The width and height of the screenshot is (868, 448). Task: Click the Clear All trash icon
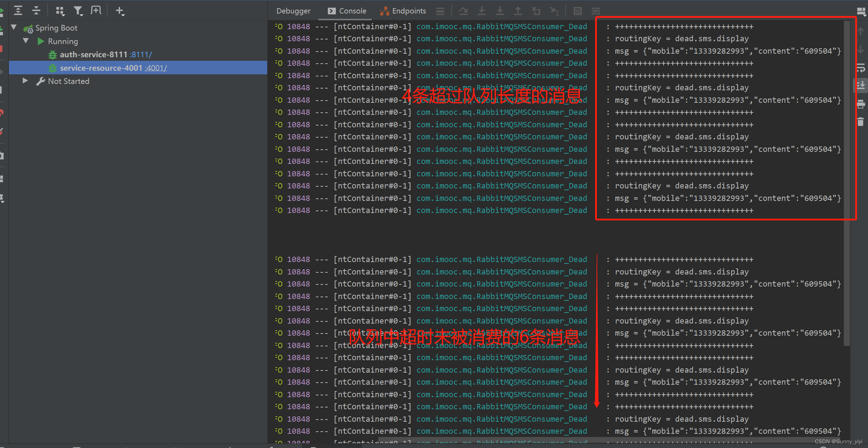[x=861, y=122]
